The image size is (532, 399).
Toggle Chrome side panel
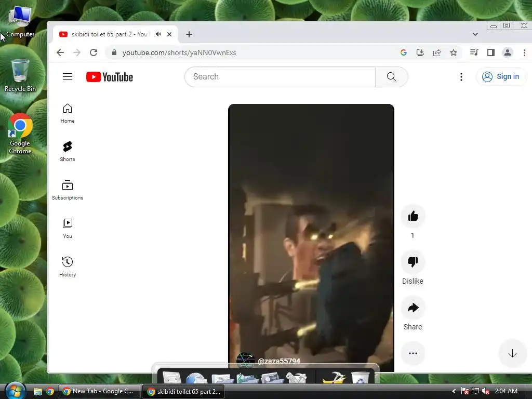coord(490,52)
